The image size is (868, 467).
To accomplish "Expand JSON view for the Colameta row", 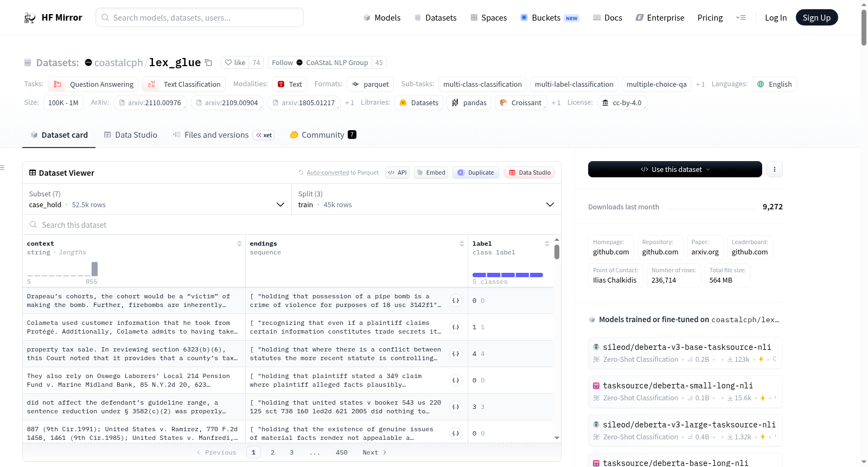I will coord(456,327).
